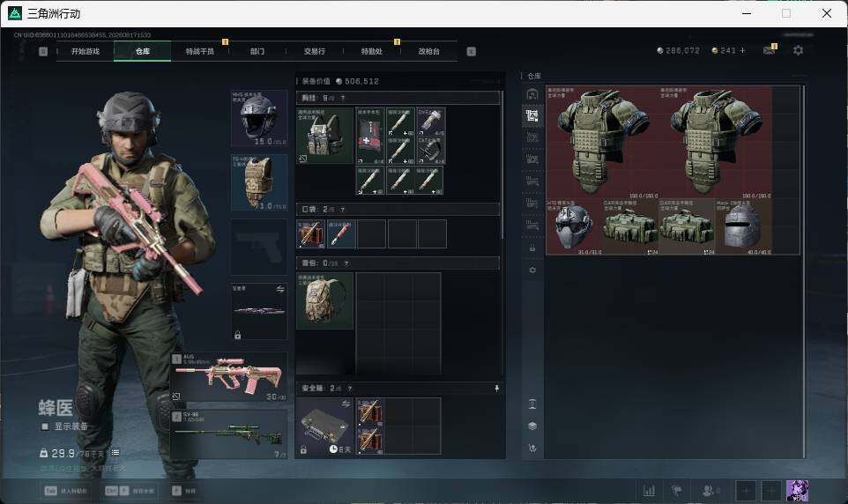Image resolution: width=848 pixels, height=504 pixels.
Task: Select the H70 helmet in warehouse
Action: click(575, 226)
